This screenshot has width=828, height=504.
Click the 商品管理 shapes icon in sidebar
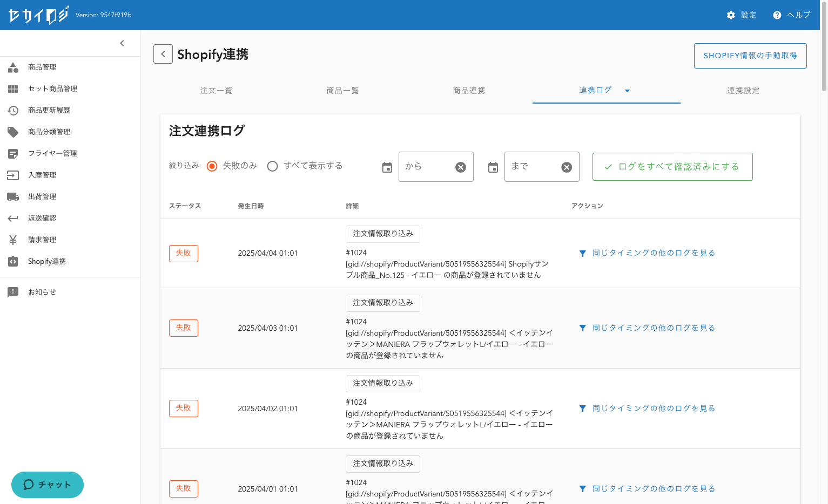[13, 67]
